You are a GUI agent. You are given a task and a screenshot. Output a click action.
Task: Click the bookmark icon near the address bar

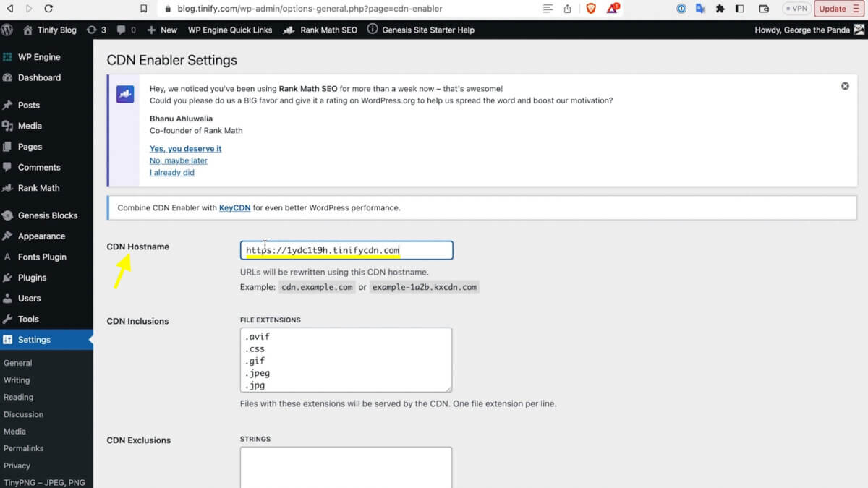[143, 9]
